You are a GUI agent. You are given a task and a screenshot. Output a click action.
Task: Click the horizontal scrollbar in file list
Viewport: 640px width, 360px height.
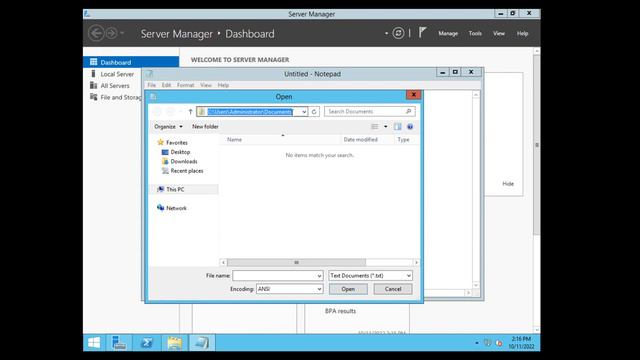(296, 262)
